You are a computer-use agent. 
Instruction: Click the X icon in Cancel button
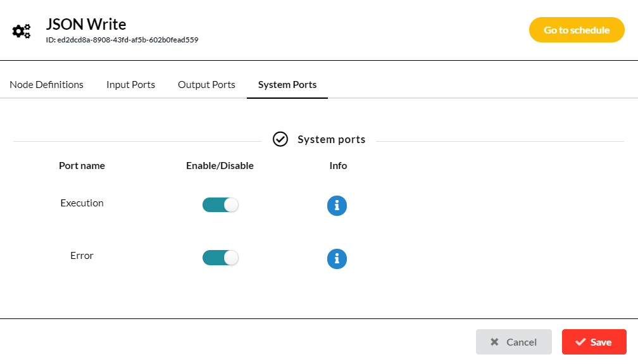pos(494,342)
